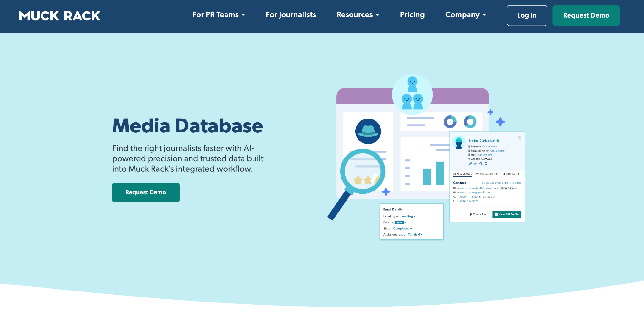Click the website link icon on Erica's profile
The width and height of the screenshot is (644, 327).
[470, 163]
